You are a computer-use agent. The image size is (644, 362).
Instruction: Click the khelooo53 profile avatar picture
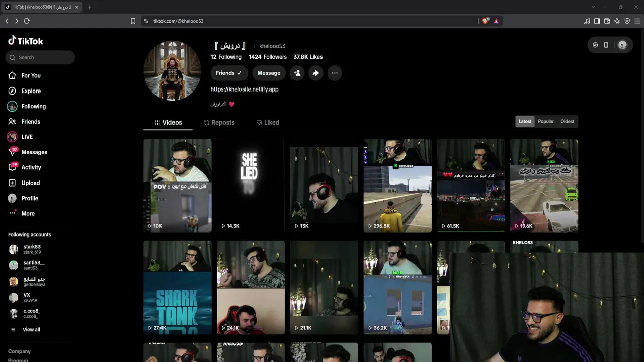point(172,70)
